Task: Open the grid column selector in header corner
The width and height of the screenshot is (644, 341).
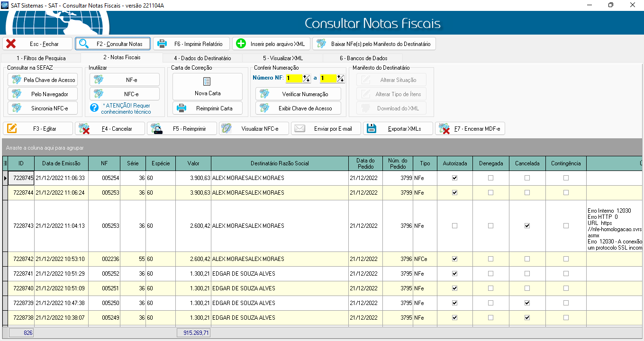Action: [x=5, y=163]
